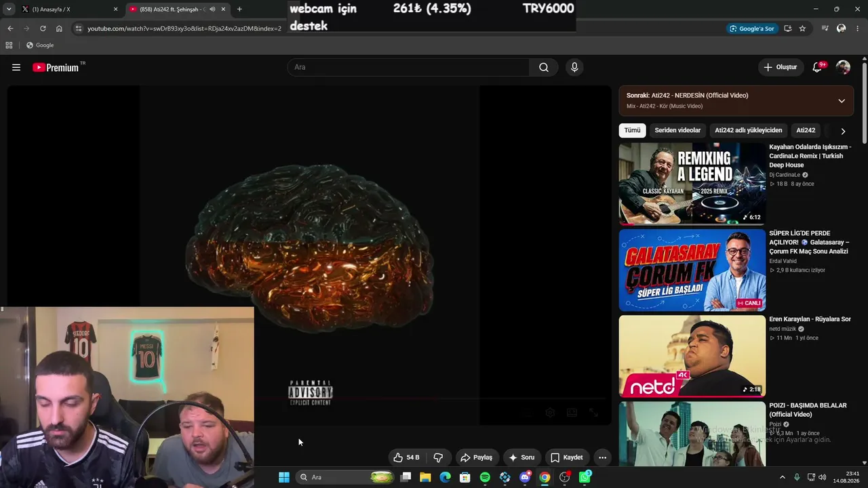Go back one page in Chrome
This screenshot has height=488, width=868.
10,28
